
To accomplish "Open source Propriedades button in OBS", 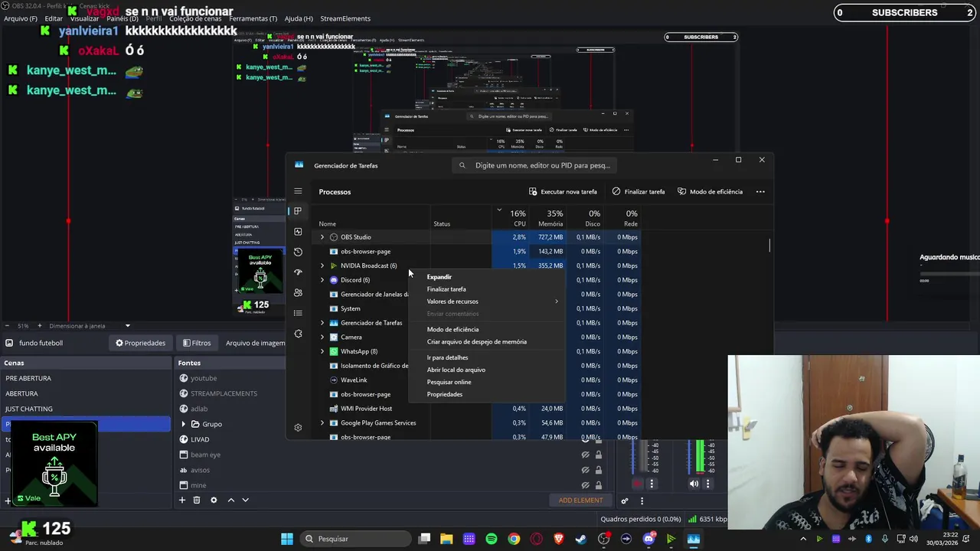I will coord(140,343).
